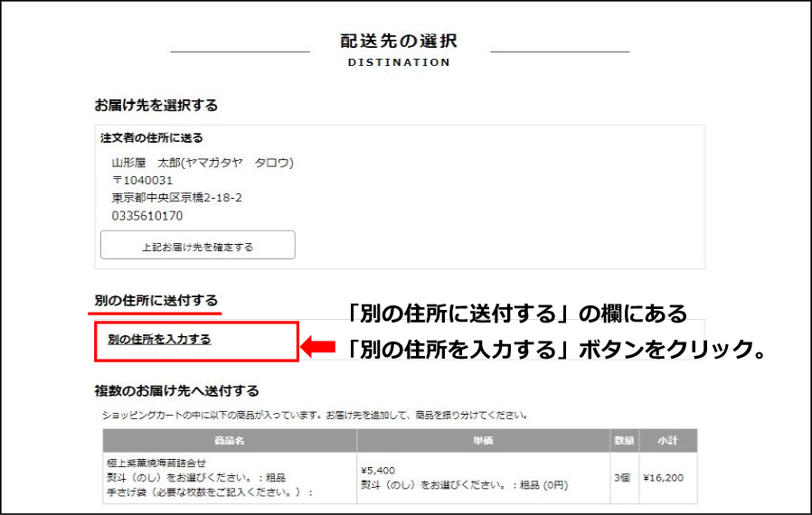Click the phone number 0335610170
Image resolution: width=812 pixels, height=515 pixels.
[x=146, y=216]
